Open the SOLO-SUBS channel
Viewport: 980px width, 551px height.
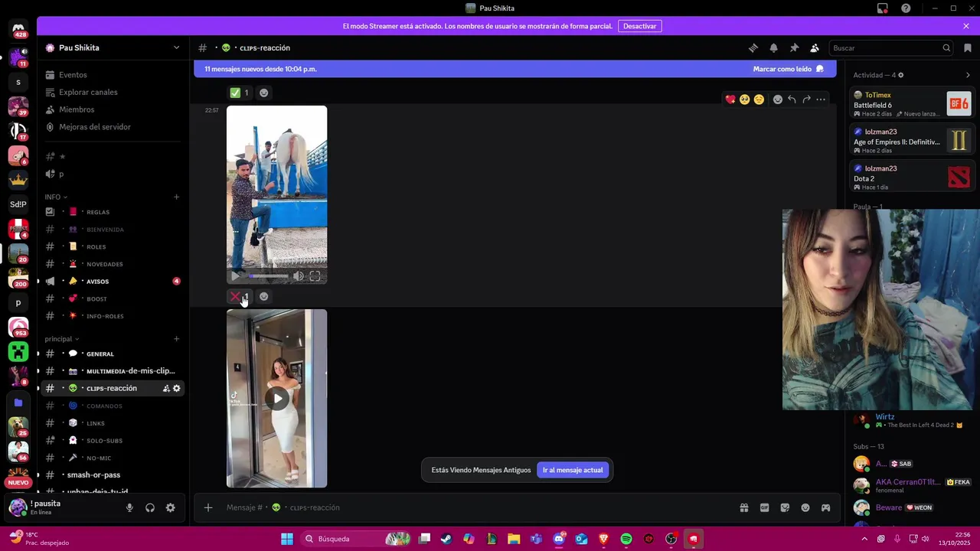(x=113, y=441)
